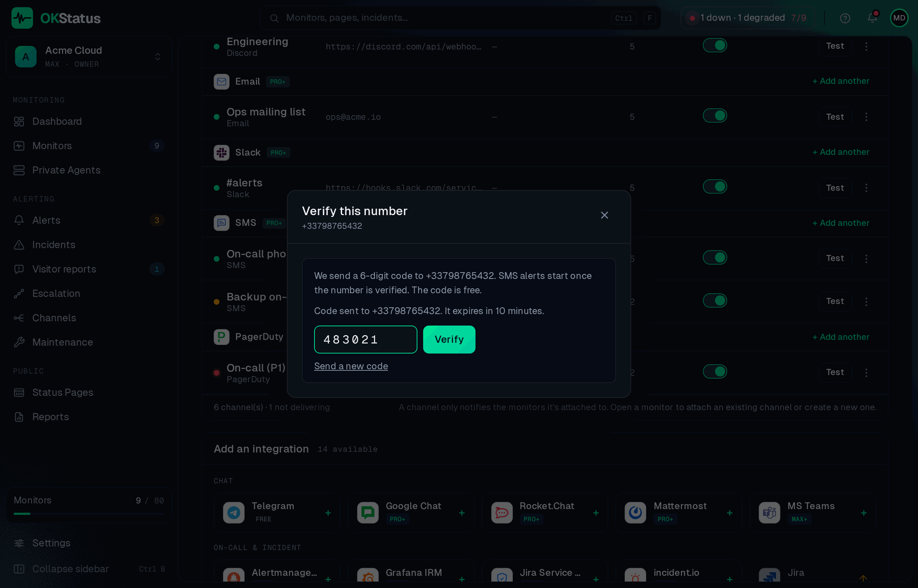Click the Settings sliders icon
This screenshot has width=918, height=588.
click(19, 543)
